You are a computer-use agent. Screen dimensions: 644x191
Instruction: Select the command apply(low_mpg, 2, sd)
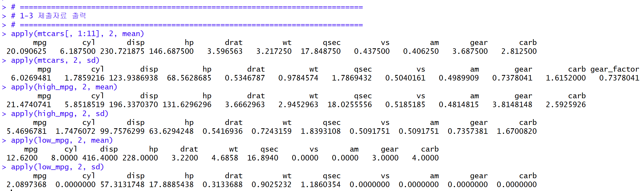tap(57, 167)
